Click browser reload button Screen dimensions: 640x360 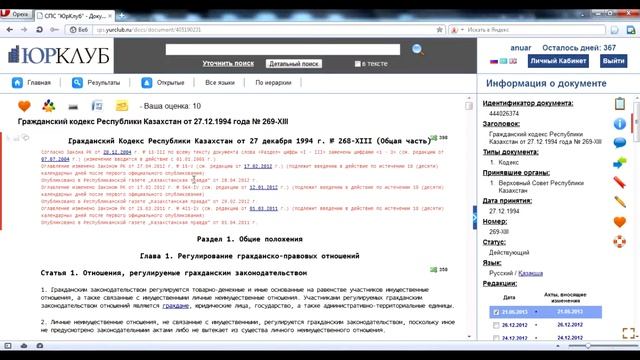click(39, 30)
